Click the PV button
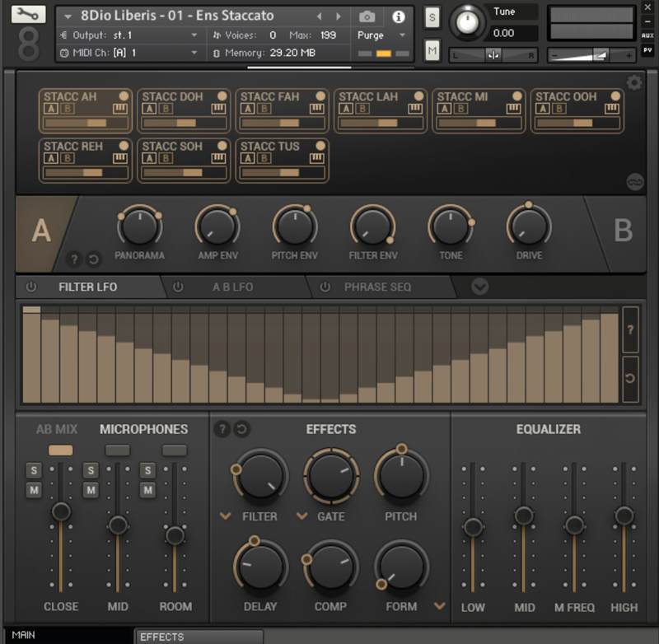The width and height of the screenshot is (659, 644). [647, 50]
